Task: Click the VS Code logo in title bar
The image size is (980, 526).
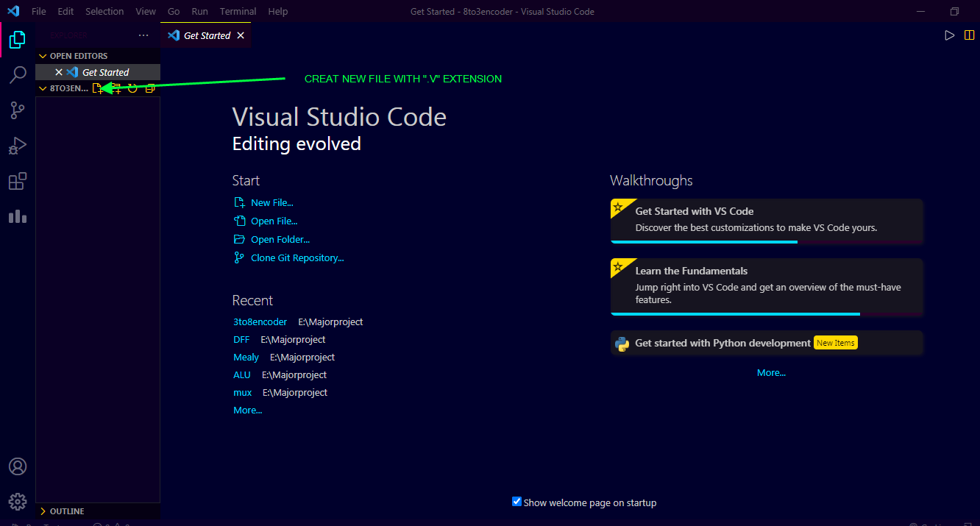Action: point(13,11)
